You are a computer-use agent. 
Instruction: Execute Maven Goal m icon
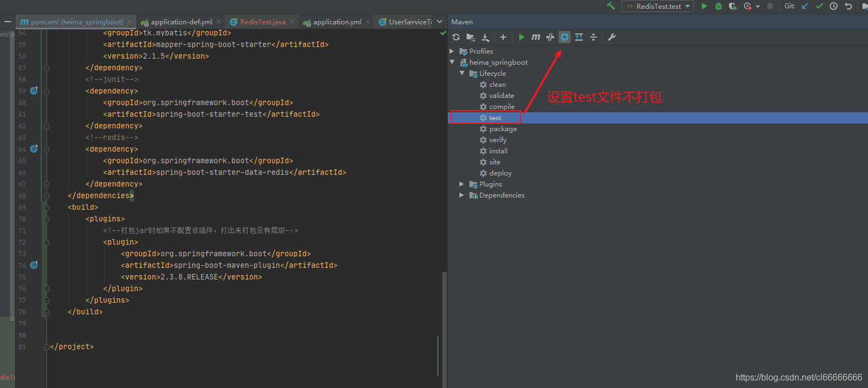pyautogui.click(x=536, y=37)
